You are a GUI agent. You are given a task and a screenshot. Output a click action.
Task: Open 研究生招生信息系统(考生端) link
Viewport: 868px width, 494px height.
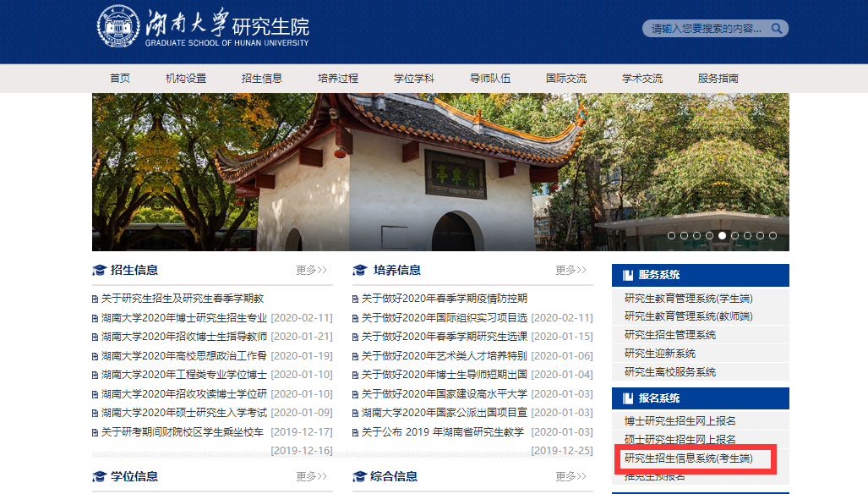click(688, 459)
